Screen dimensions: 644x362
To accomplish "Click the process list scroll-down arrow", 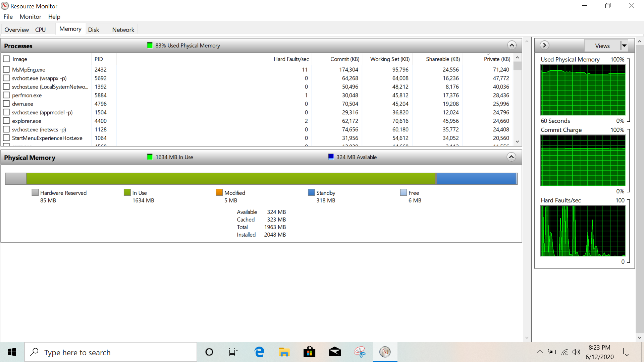I will [517, 142].
